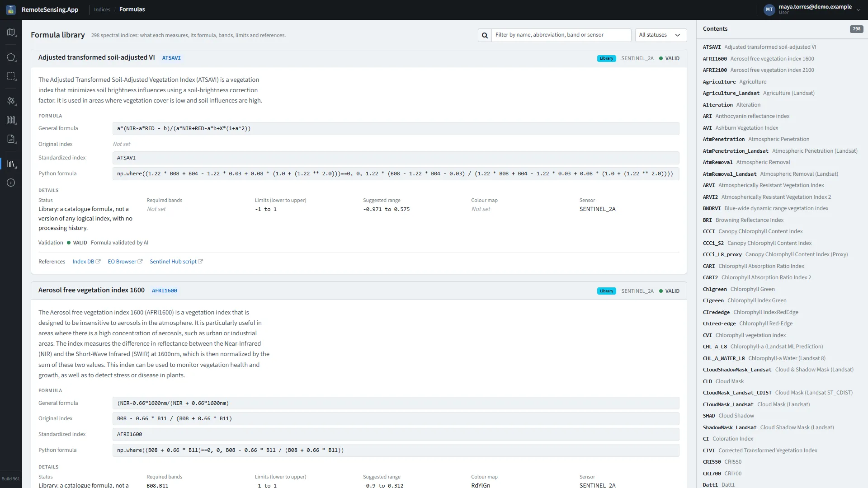
Task: Open the satellite sidebar icon
Action: pyautogui.click(x=11, y=101)
